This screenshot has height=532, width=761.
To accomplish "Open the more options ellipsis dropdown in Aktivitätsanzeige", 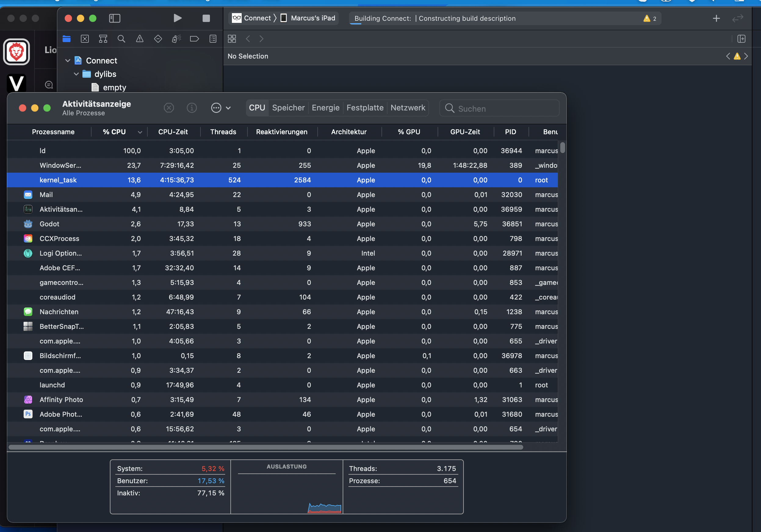I will [x=220, y=108].
